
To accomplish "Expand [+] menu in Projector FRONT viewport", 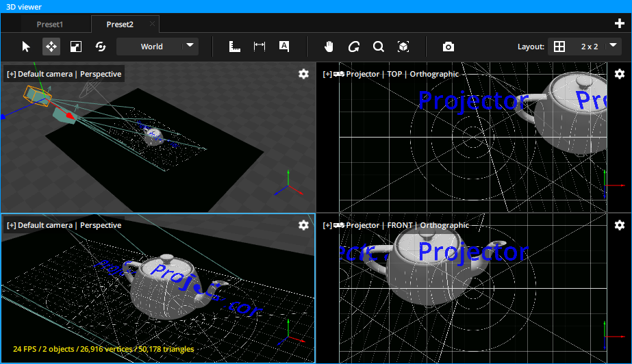I will pos(327,225).
